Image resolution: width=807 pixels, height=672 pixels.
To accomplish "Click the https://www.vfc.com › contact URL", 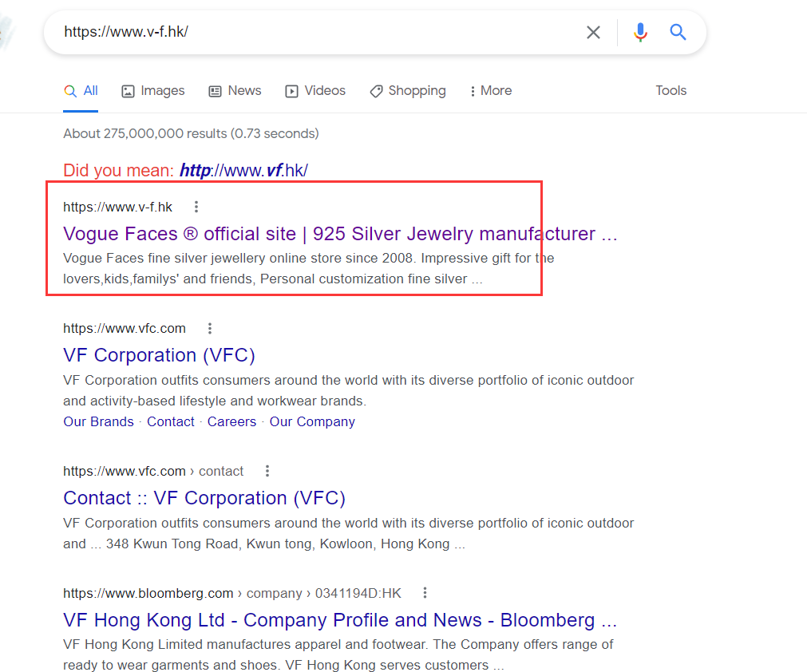I will 153,471.
